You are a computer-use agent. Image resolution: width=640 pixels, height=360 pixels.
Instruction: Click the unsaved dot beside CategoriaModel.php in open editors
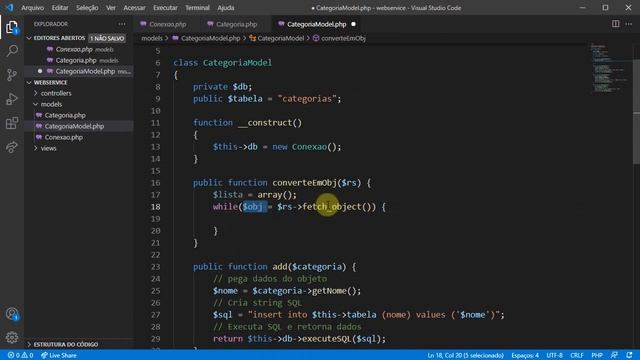click(40, 71)
